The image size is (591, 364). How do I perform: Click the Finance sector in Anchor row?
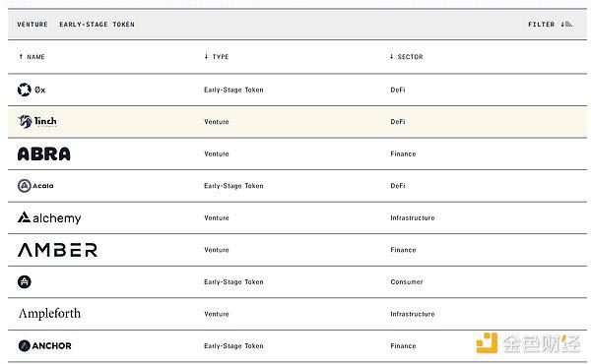(x=403, y=346)
